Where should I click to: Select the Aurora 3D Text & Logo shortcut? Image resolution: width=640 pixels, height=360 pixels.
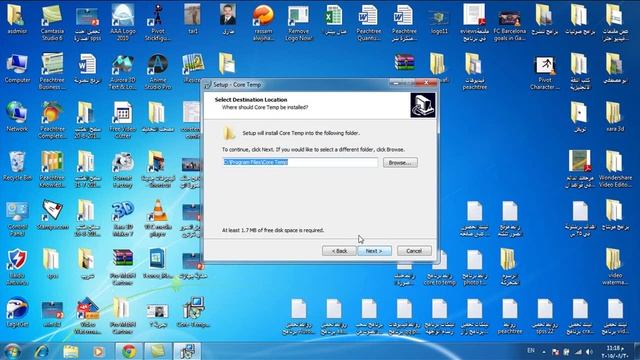click(122, 71)
